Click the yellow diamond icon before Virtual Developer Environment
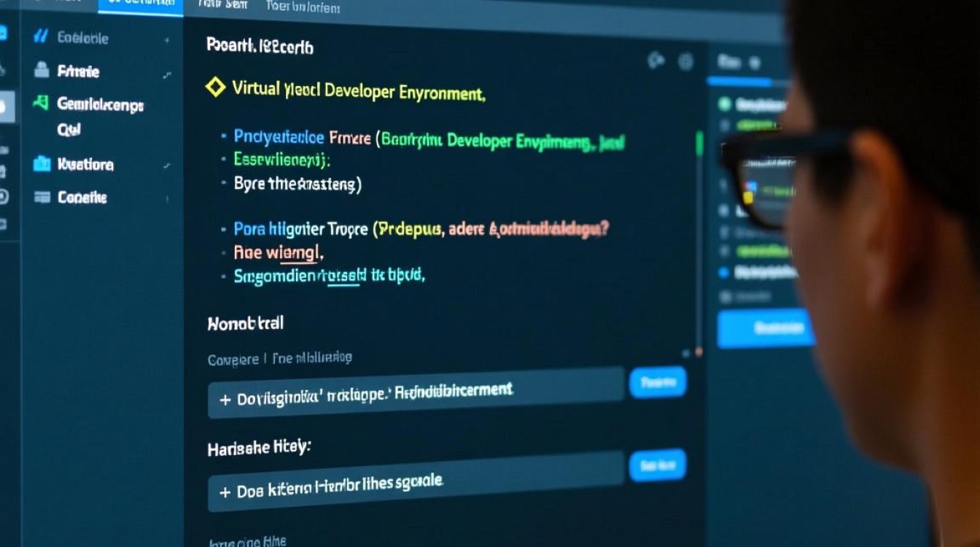This screenshot has height=547, width=980. pos(215,88)
